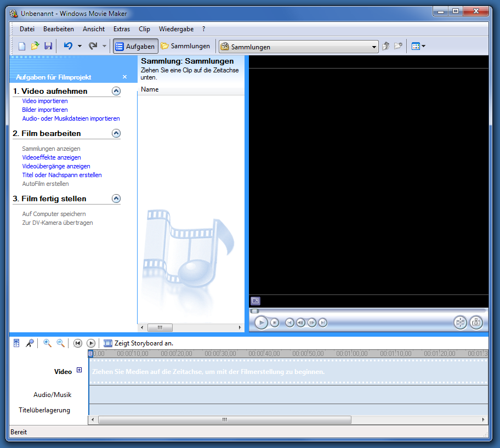Image resolution: width=500 pixels, height=448 pixels.
Task: Zoom out on the timeline
Action: pos(61,343)
